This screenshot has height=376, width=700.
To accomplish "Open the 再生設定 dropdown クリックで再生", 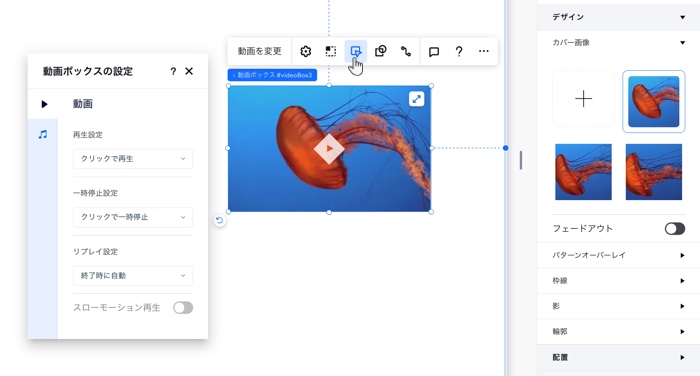I will pyautogui.click(x=133, y=159).
